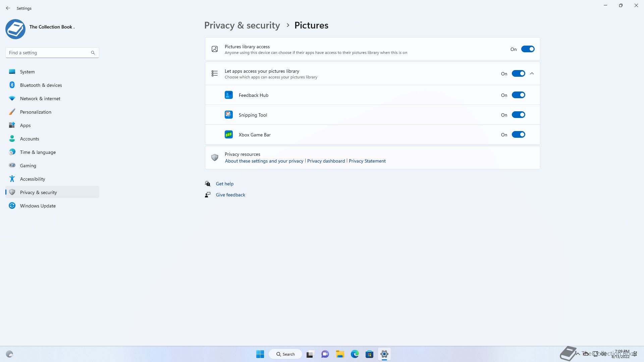The height and width of the screenshot is (362, 644).
Task: Open Bluetooth & devices settings
Action: [52, 85]
